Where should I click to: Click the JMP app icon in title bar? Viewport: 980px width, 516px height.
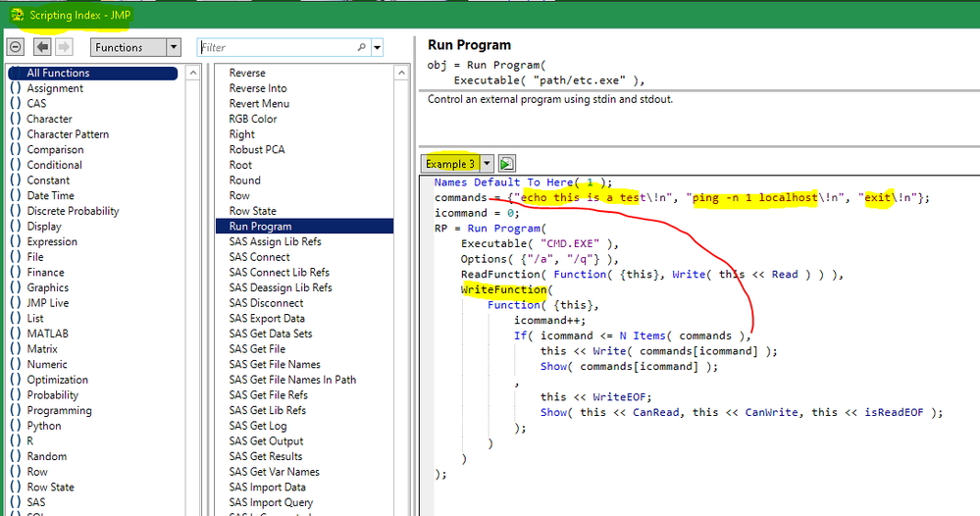[17, 15]
